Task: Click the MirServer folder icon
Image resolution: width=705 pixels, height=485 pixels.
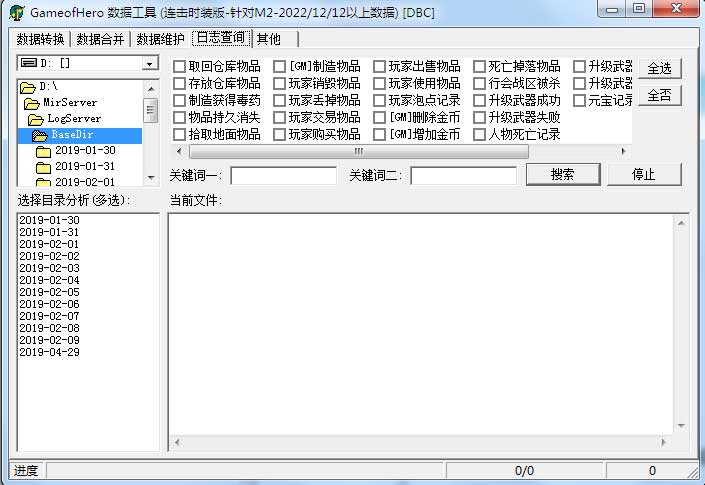Action: click(x=31, y=103)
